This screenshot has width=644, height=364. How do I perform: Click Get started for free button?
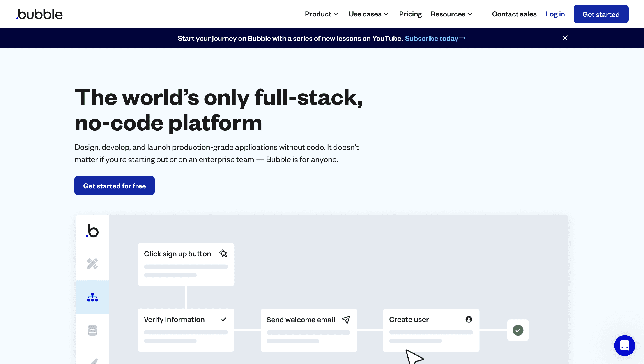click(114, 186)
